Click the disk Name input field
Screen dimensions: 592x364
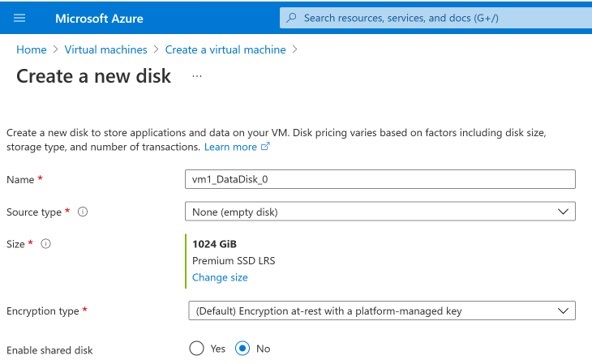pos(380,179)
